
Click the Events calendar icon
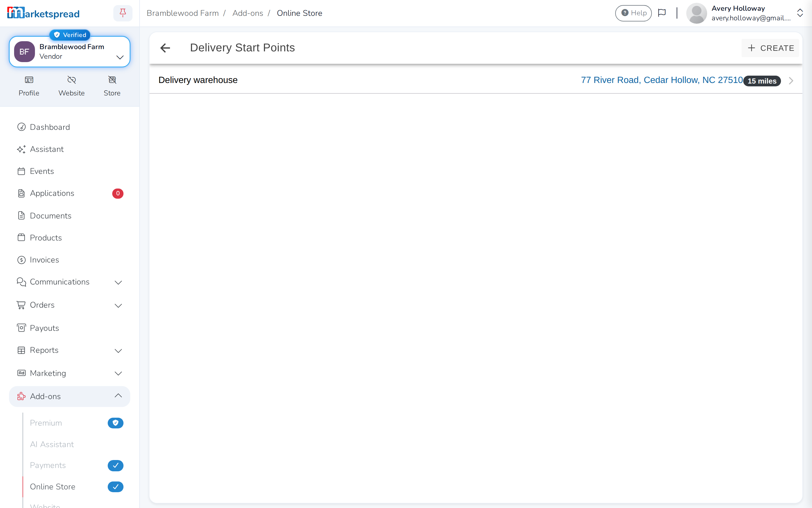[x=21, y=171]
